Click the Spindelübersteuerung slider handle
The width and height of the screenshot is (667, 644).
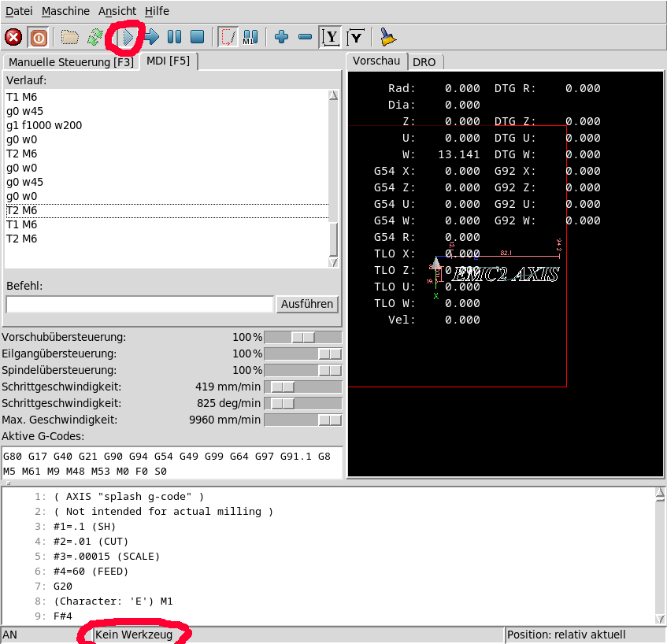point(330,371)
